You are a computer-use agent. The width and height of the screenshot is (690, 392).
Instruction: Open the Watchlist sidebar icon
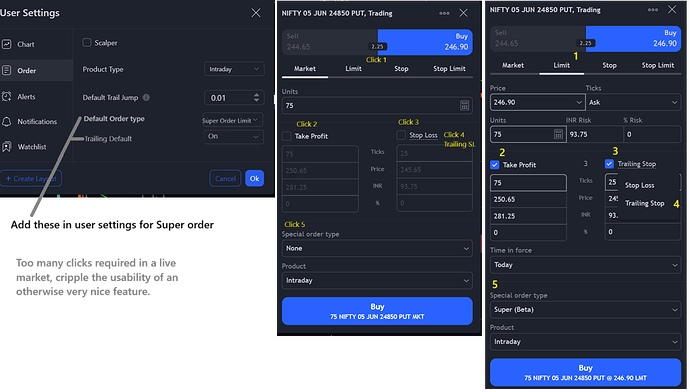click(x=7, y=147)
